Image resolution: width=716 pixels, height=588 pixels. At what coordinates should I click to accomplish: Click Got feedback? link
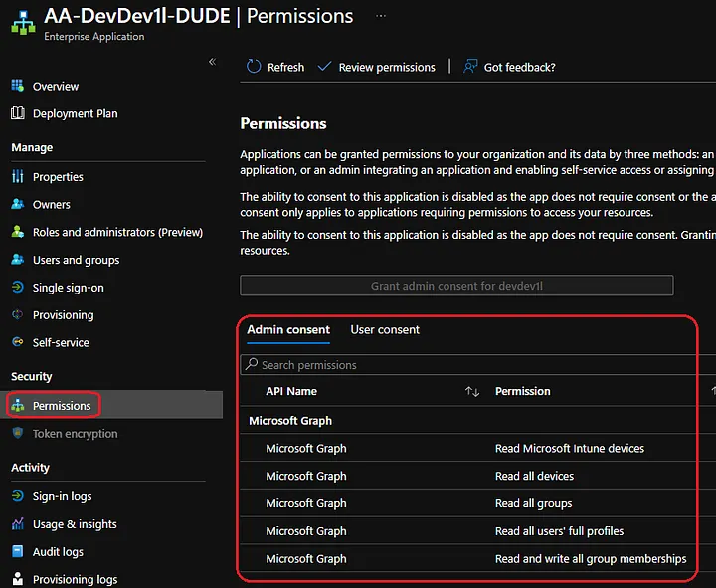click(x=509, y=67)
